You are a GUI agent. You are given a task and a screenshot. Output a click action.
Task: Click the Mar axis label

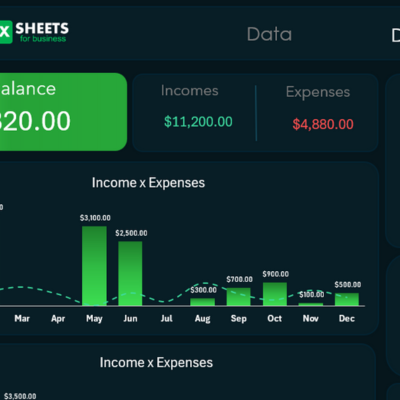click(22, 318)
